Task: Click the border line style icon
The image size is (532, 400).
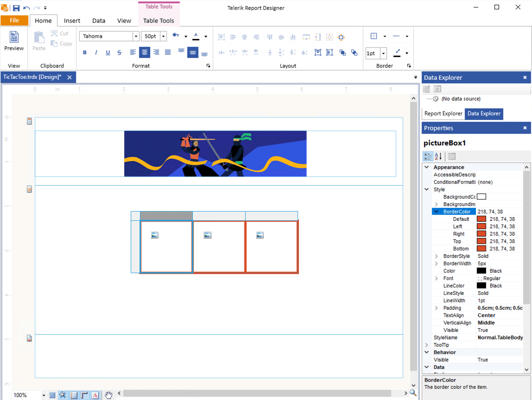Action: [x=396, y=36]
